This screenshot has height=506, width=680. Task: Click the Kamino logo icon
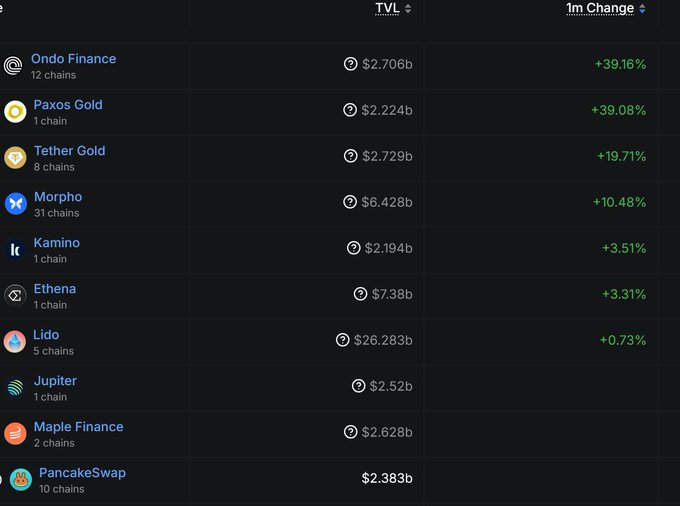tap(15, 250)
